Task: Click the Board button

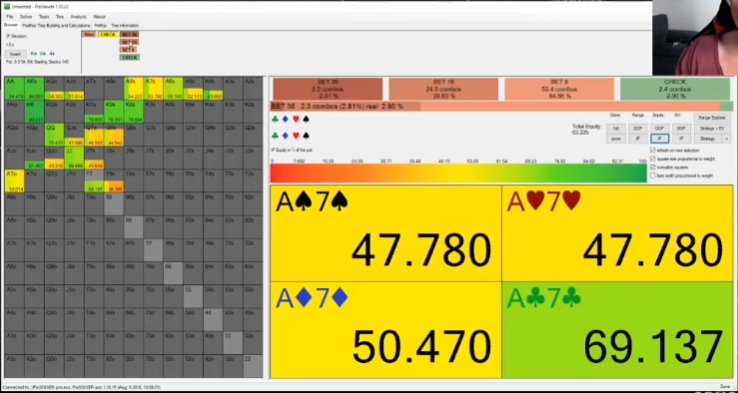Action: coord(15,54)
